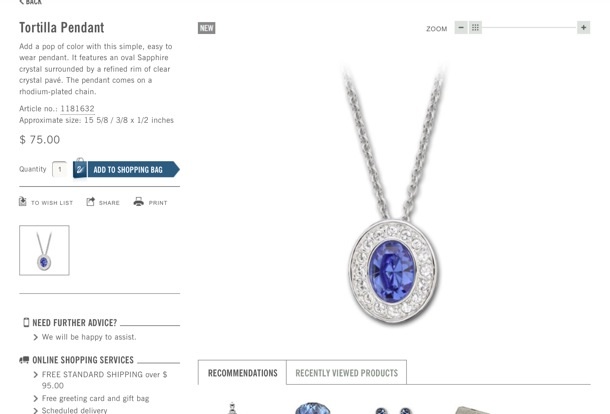Expand Free greeting card and gift bag

click(x=91, y=398)
